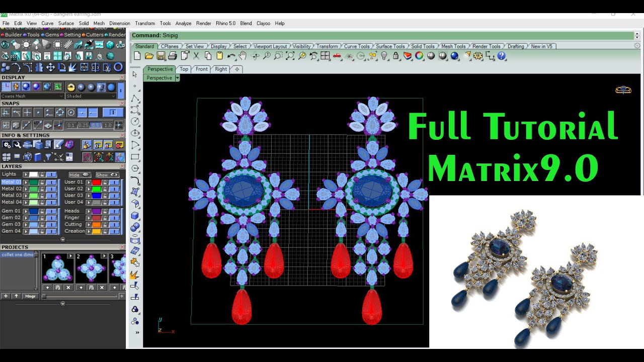Image resolution: width=644 pixels, height=362 pixels.
Task: Toggle lock on Gem 01 layer
Action: point(43,211)
